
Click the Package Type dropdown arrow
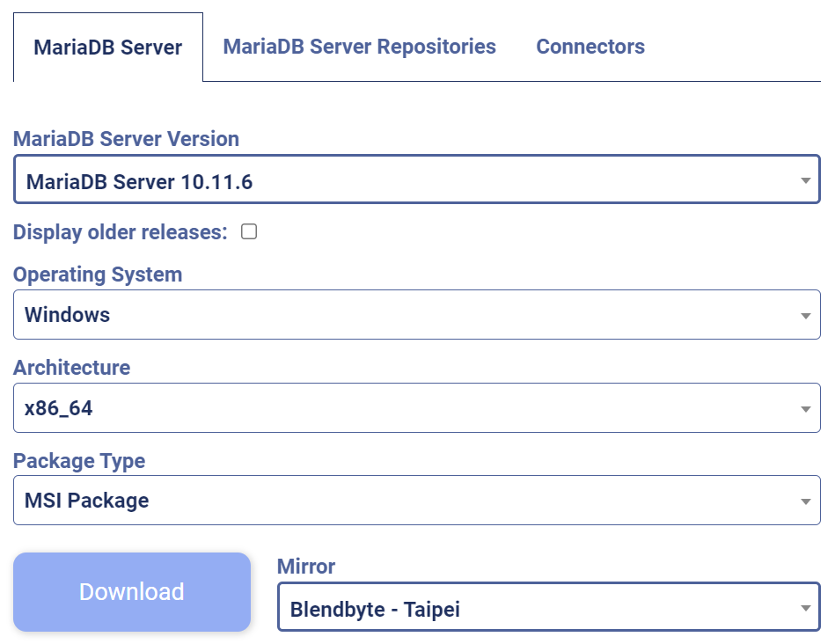coord(806,500)
